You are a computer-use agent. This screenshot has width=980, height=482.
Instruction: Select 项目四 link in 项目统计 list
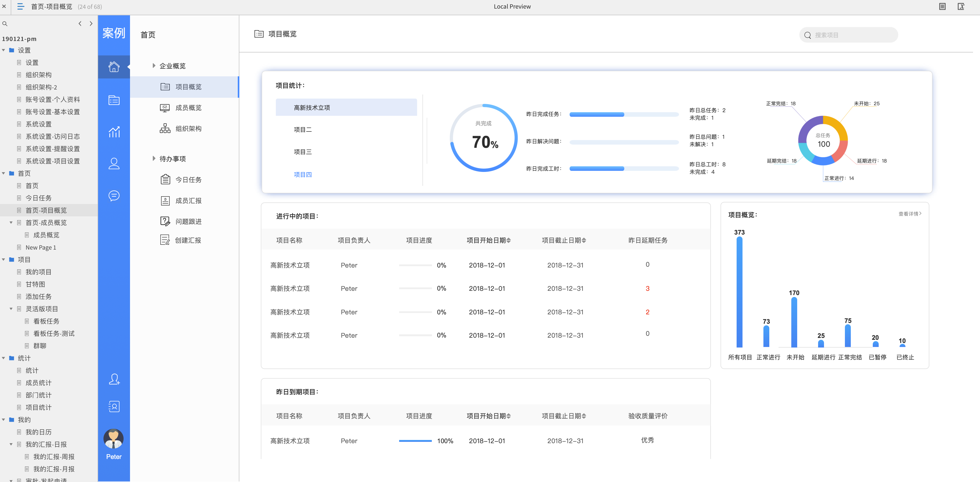[302, 175]
